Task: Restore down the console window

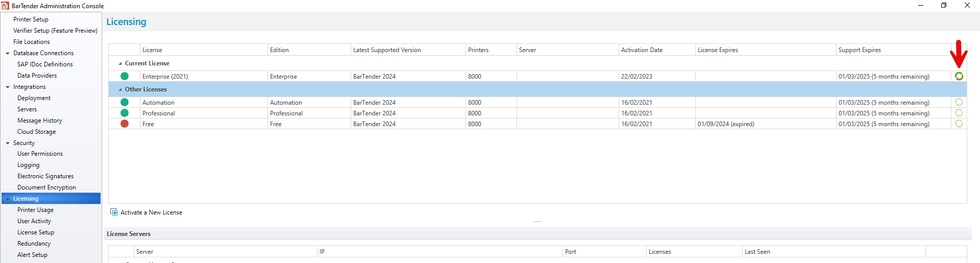Action: (944, 6)
